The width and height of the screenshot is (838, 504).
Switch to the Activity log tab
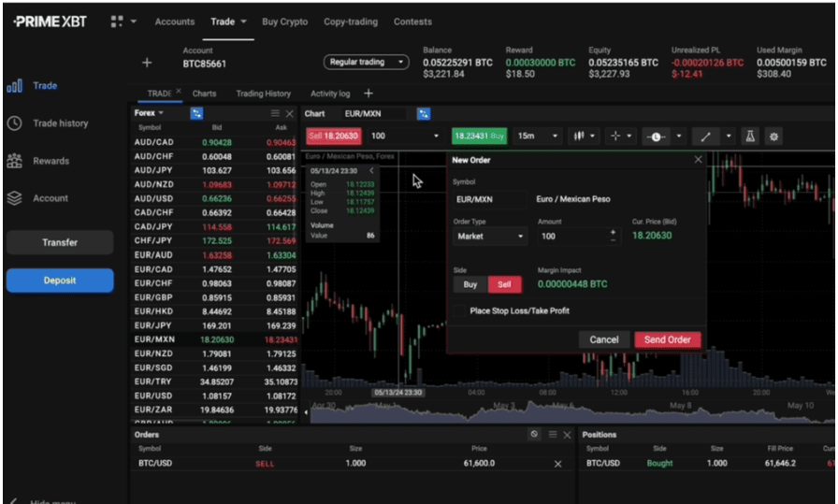330,94
